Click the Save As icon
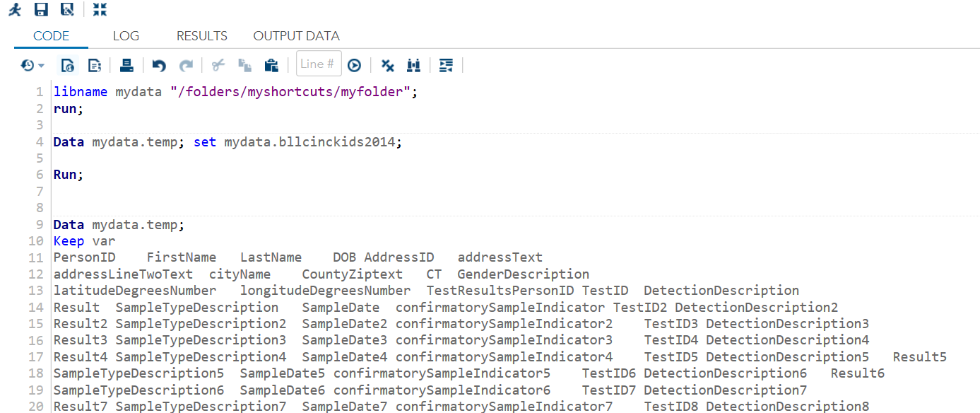The image size is (980, 413). point(67,9)
